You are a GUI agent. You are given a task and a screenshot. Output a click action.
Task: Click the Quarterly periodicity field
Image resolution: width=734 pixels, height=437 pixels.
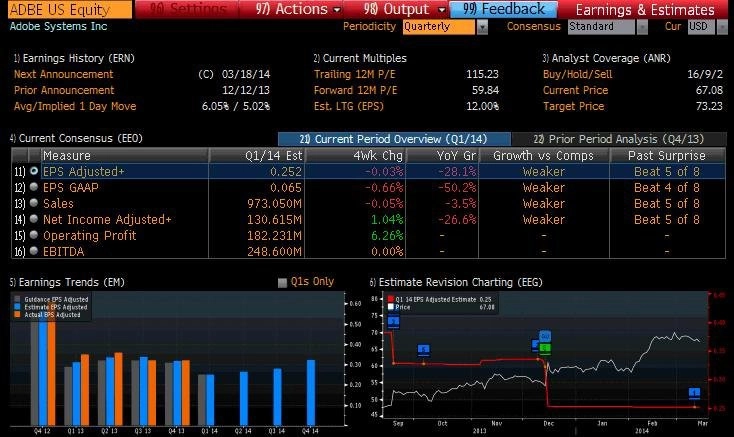coord(439,27)
